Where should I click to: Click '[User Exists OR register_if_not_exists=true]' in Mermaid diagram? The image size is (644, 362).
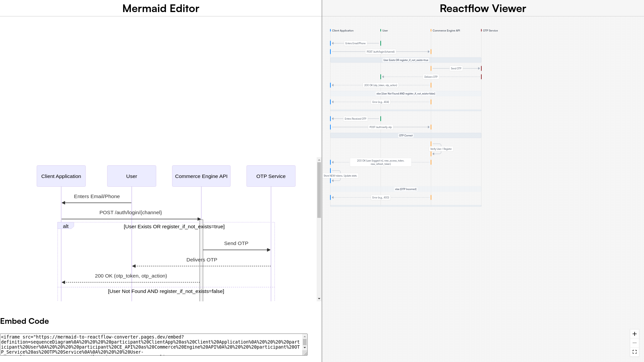[x=174, y=227]
